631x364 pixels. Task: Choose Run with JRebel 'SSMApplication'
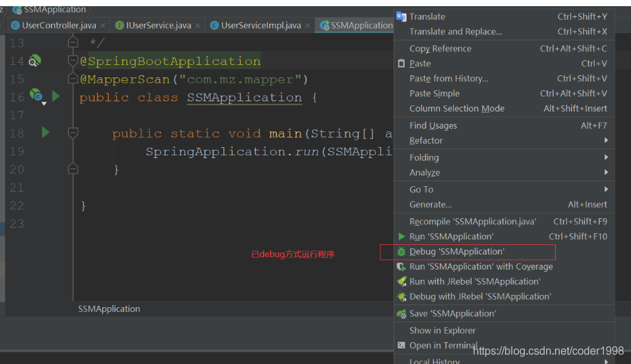pos(504,281)
